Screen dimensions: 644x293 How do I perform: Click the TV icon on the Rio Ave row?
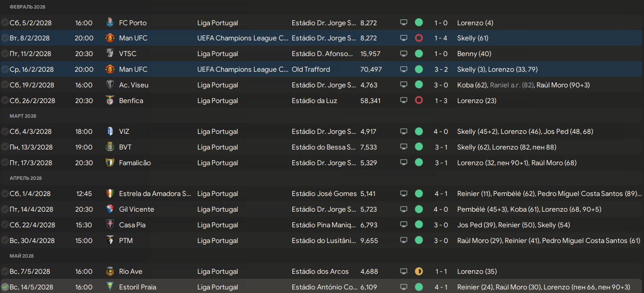click(x=404, y=272)
